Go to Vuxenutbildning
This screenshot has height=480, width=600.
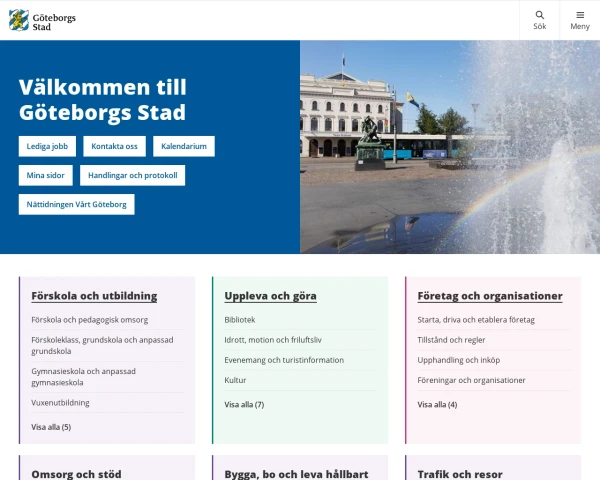click(60, 403)
